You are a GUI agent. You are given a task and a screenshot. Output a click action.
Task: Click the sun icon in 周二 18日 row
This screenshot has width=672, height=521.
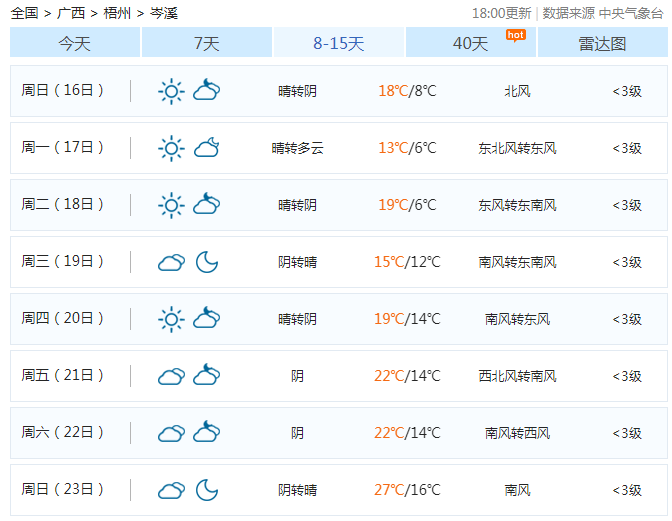(171, 206)
